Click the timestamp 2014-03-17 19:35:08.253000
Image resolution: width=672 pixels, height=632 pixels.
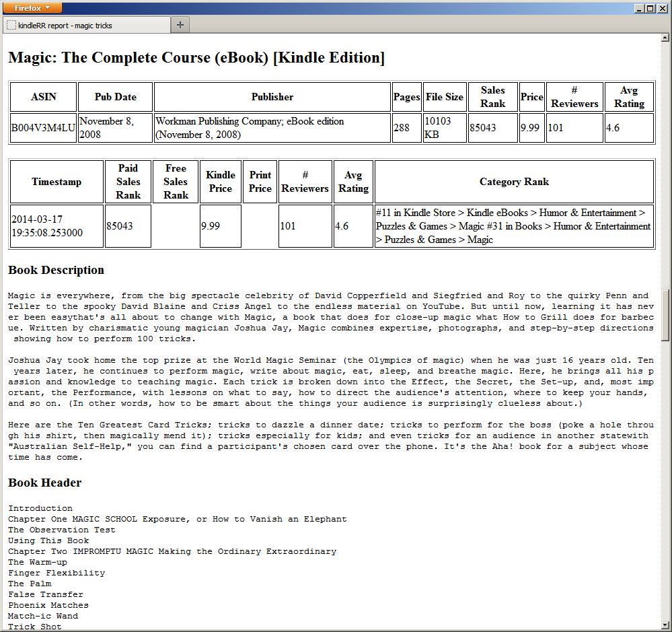(x=57, y=226)
